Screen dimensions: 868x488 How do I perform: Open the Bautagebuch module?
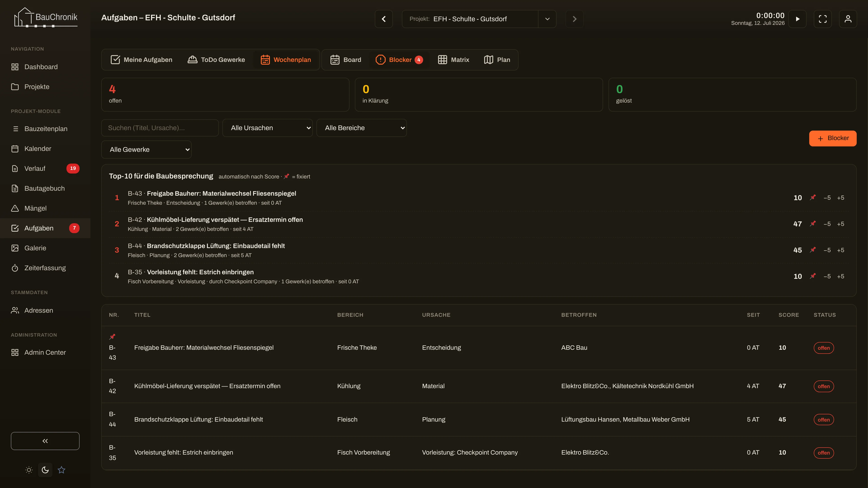[x=45, y=188]
